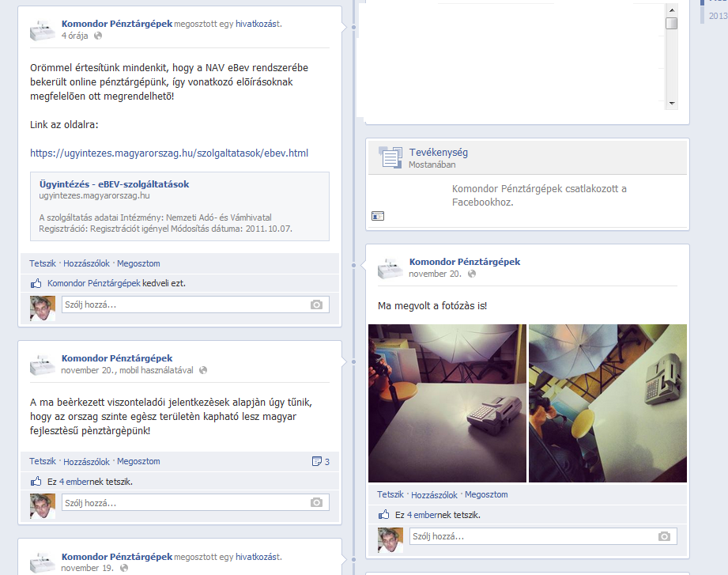Click Hozzászólok on photo post

(x=434, y=495)
